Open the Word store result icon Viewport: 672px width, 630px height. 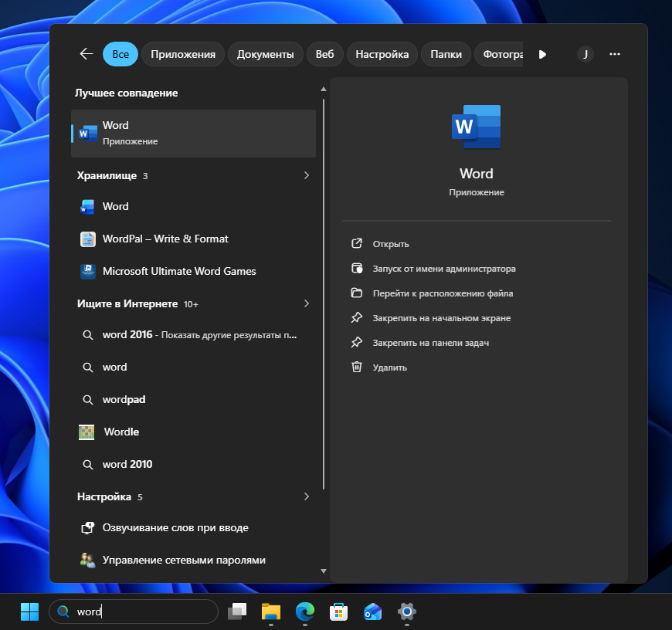87,206
